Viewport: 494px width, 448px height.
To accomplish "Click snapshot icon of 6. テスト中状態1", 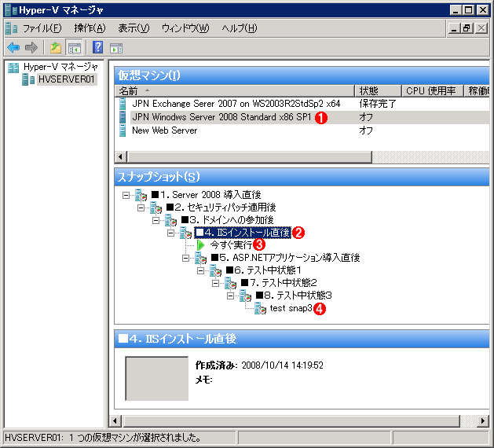I will [x=215, y=270].
